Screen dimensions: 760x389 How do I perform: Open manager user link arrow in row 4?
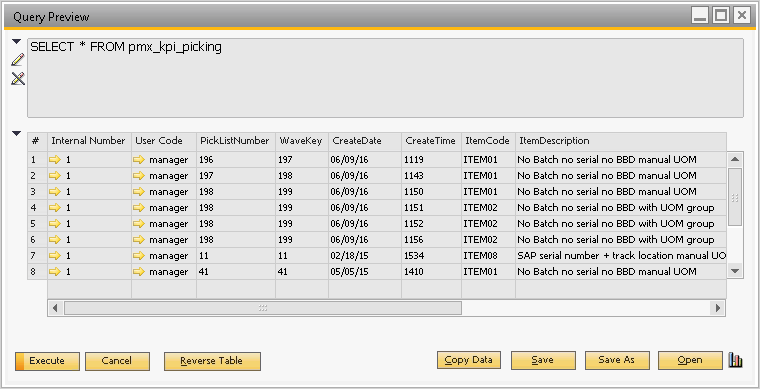pos(139,207)
